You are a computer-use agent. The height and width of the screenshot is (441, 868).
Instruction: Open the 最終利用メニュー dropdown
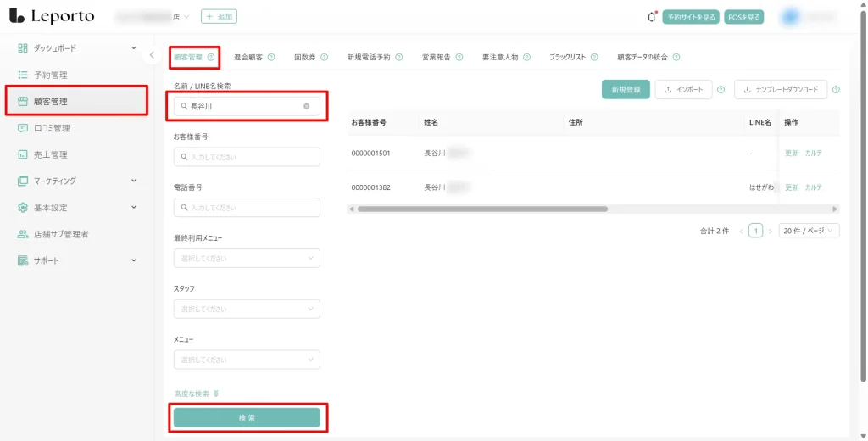point(247,258)
